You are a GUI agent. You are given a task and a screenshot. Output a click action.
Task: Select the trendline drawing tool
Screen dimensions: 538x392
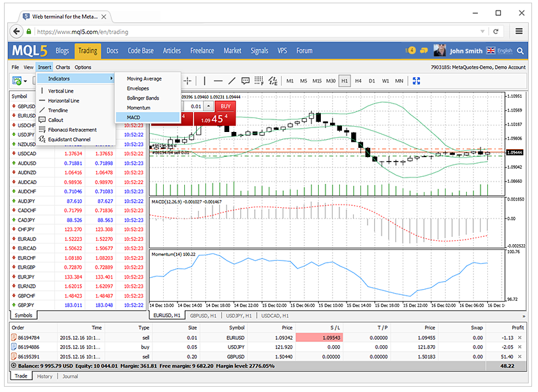click(232, 81)
